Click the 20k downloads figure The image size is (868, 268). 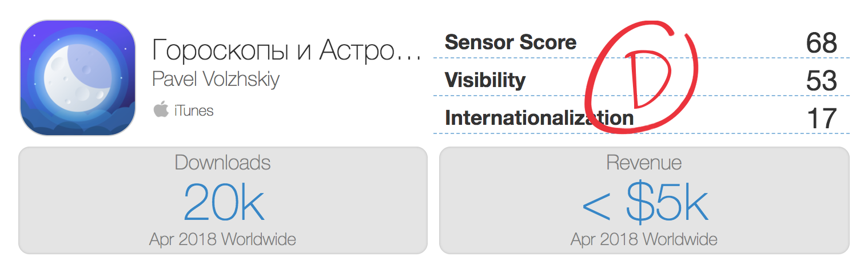coord(224,203)
